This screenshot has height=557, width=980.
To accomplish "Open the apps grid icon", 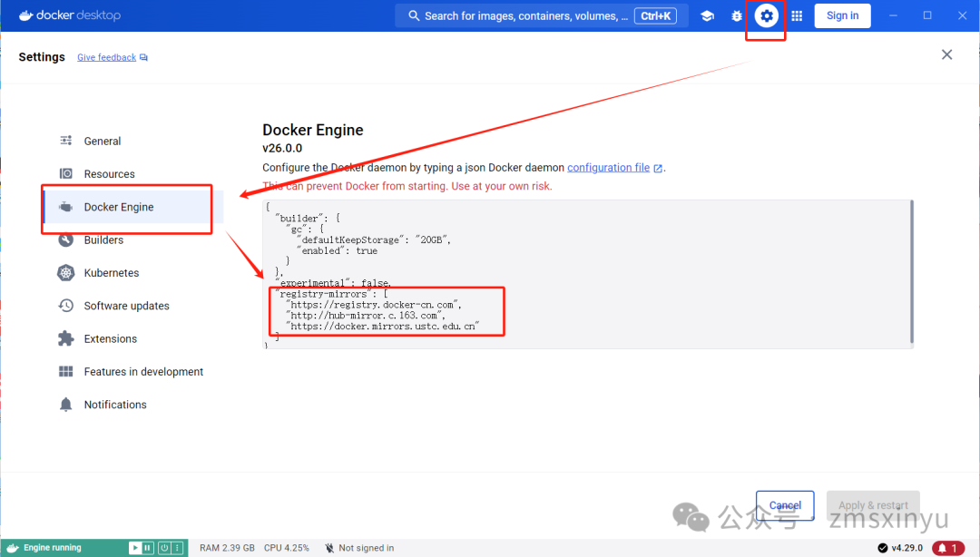I will (x=797, y=15).
